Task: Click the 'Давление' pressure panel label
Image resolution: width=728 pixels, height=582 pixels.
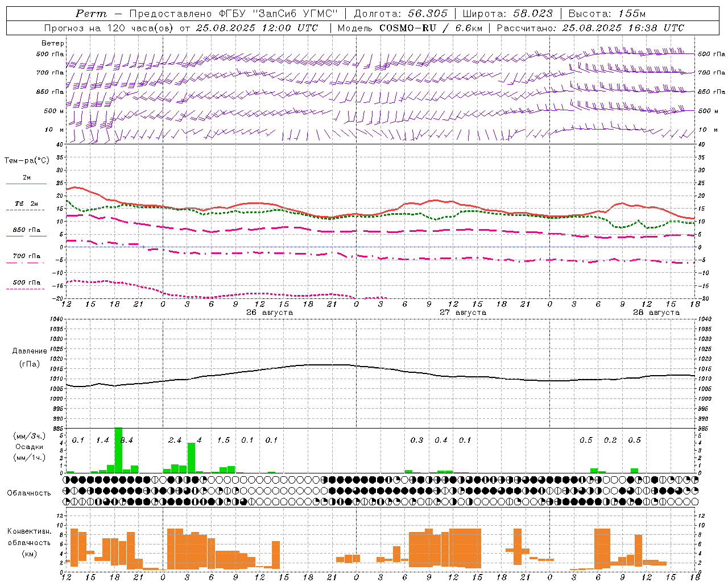Action: [x=30, y=351]
